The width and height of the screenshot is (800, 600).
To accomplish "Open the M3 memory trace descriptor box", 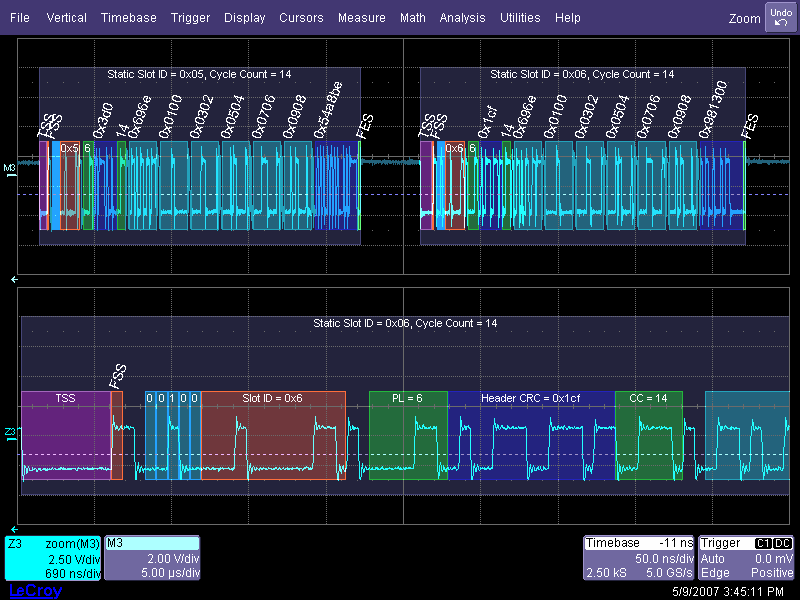I will point(153,559).
